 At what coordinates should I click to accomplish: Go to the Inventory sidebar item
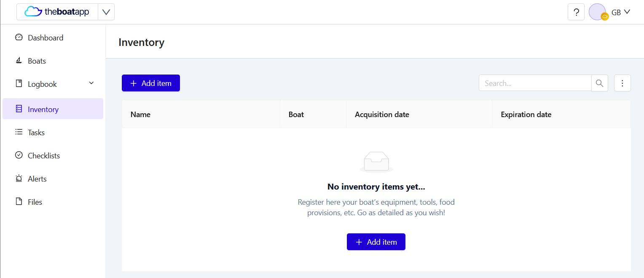[x=53, y=109]
